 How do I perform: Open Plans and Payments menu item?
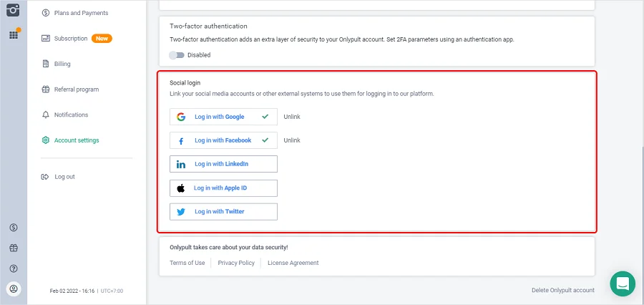click(x=81, y=13)
